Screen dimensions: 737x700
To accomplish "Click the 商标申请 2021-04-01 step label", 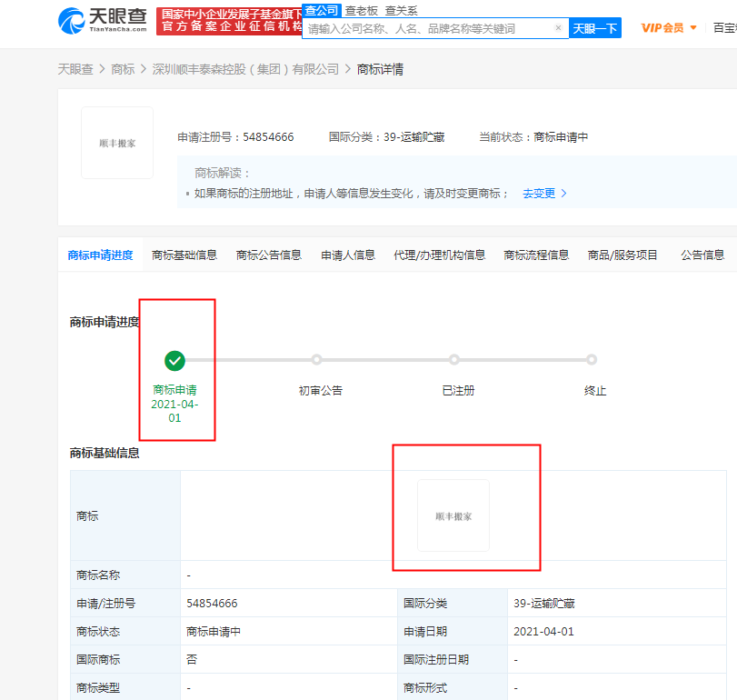I will tap(174, 404).
